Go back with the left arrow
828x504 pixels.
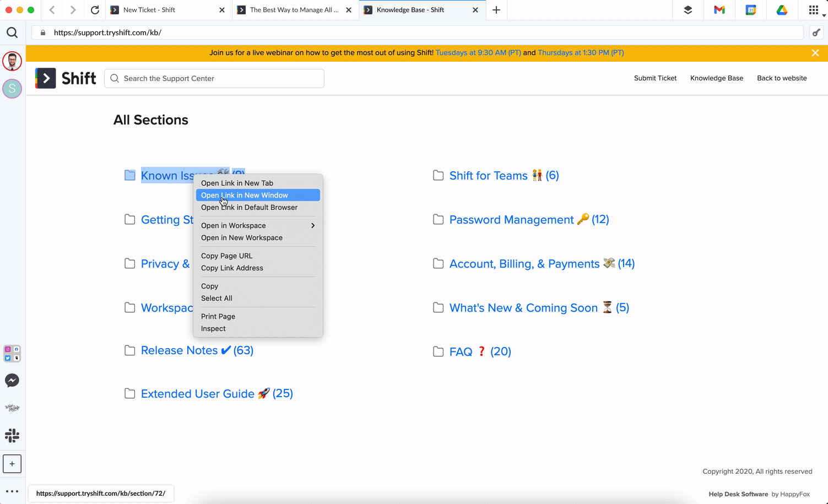click(x=52, y=10)
